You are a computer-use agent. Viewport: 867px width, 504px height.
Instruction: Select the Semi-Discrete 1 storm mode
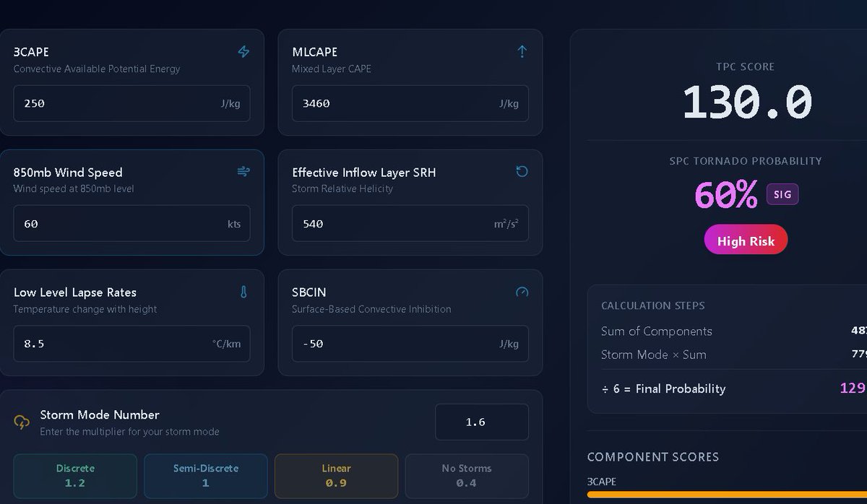205,476
